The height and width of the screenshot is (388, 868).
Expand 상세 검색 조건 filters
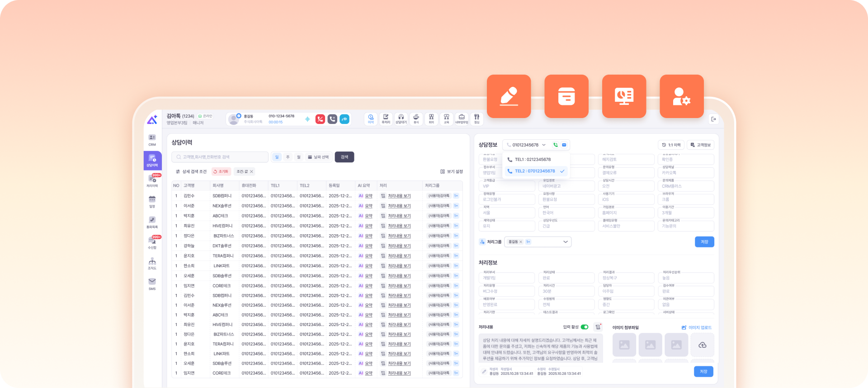[191, 171]
